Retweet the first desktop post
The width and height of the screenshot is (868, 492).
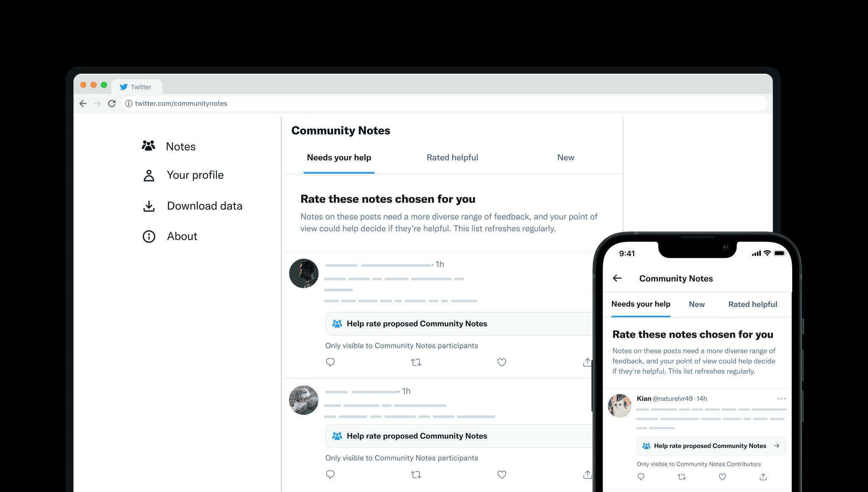point(416,362)
